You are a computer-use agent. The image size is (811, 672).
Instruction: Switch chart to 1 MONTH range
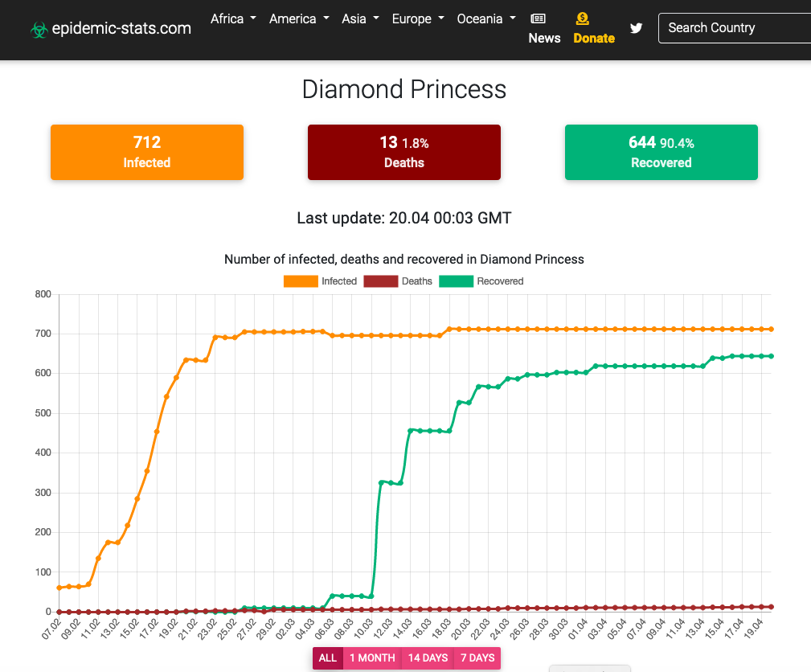371,658
